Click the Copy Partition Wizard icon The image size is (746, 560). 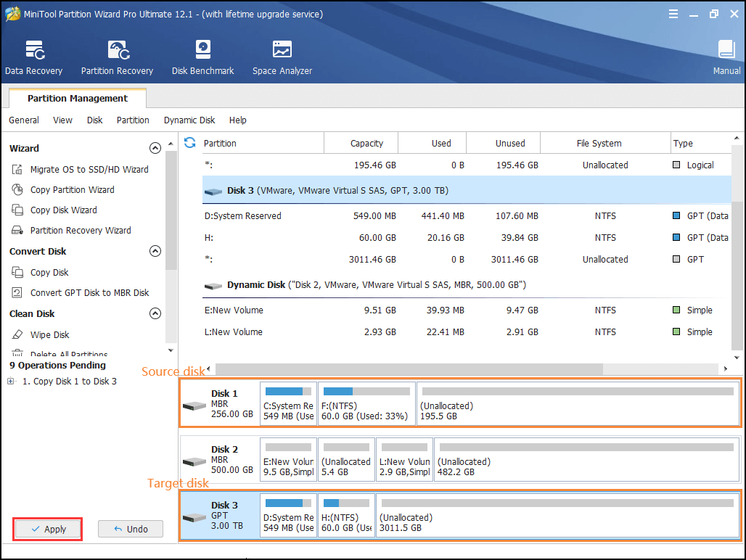tap(17, 189)
